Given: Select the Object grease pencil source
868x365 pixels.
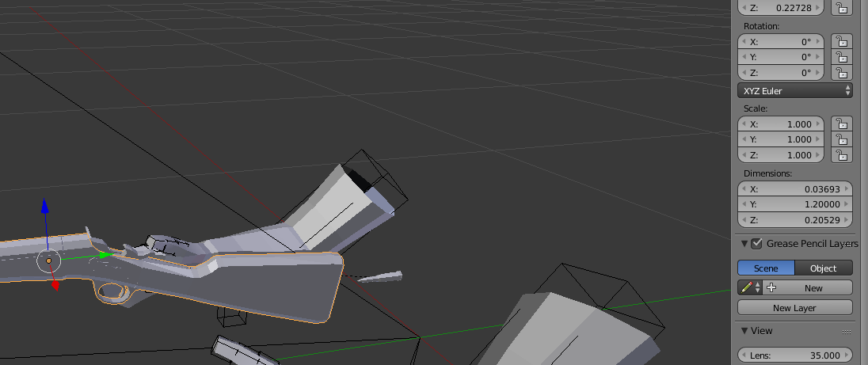Looking at the screenshot, I should coord(824,268).
